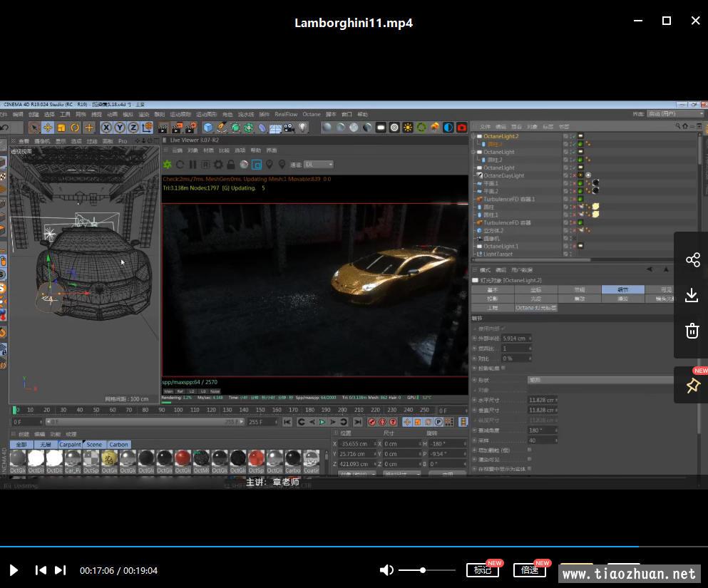This screenshot has width=708, height=588.
Task: Click the pause icon in Live Viewer
Action: (193, 165)
